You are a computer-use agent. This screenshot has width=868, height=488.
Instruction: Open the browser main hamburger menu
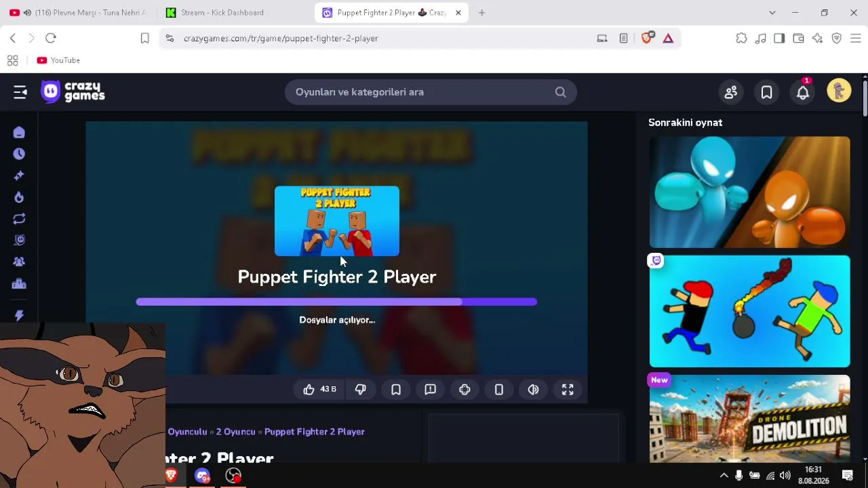pyautogui.click(x=856, y=39)
